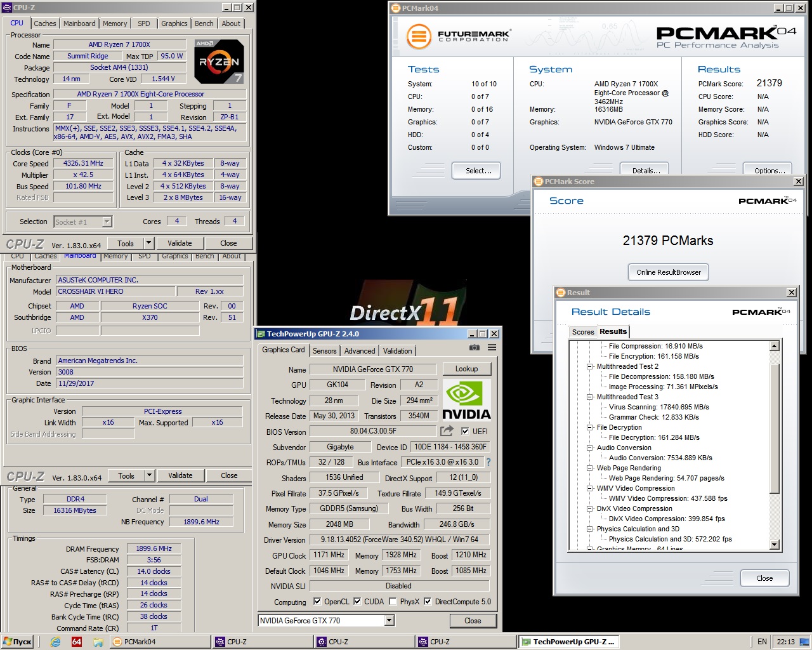Click the Result window title bar icon

coord(561,293)
